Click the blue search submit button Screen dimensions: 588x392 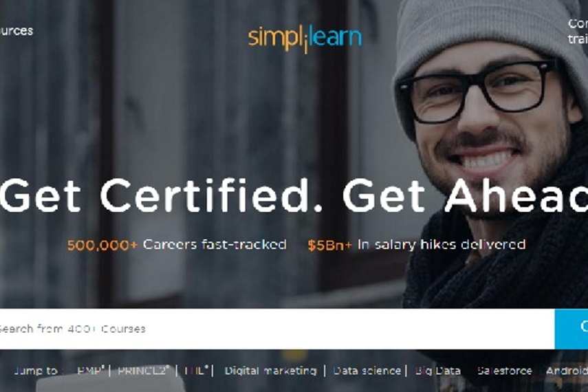point(571,329)
